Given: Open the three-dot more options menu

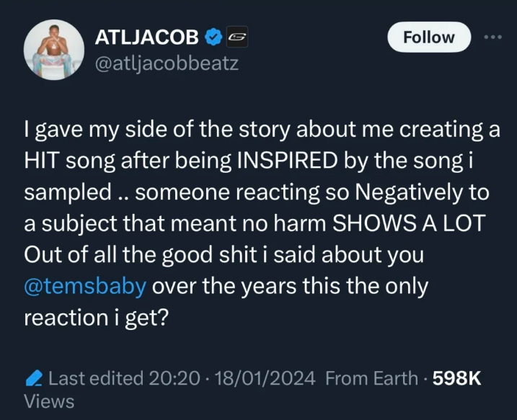Looking at the screenshot, I should point(492,37).
